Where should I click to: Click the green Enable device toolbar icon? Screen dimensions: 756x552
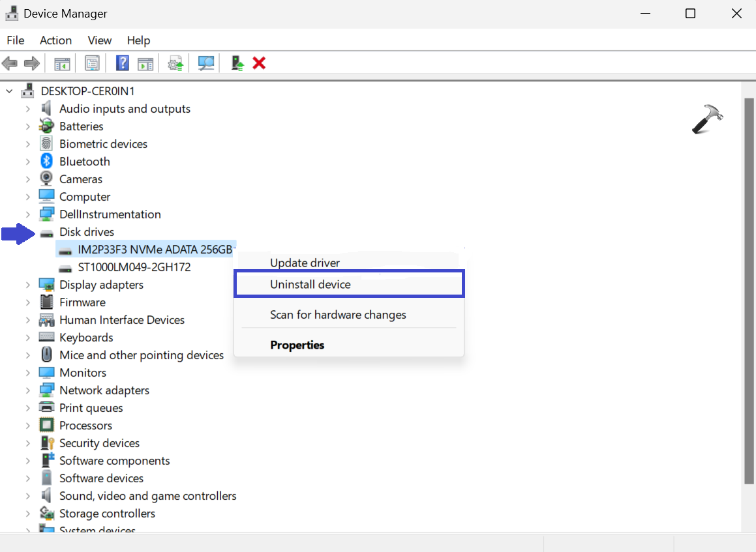pyautogui.click(x=237, y=63)
